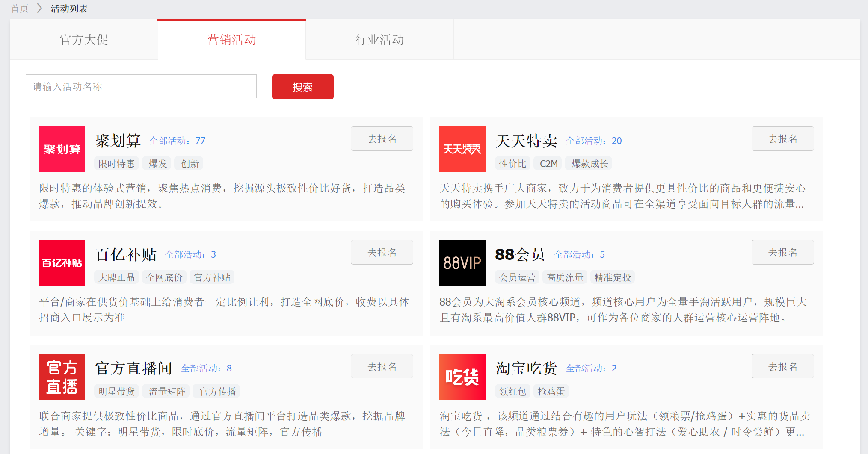
Task: Click the 性价比 tag
Action: [513, 164]
